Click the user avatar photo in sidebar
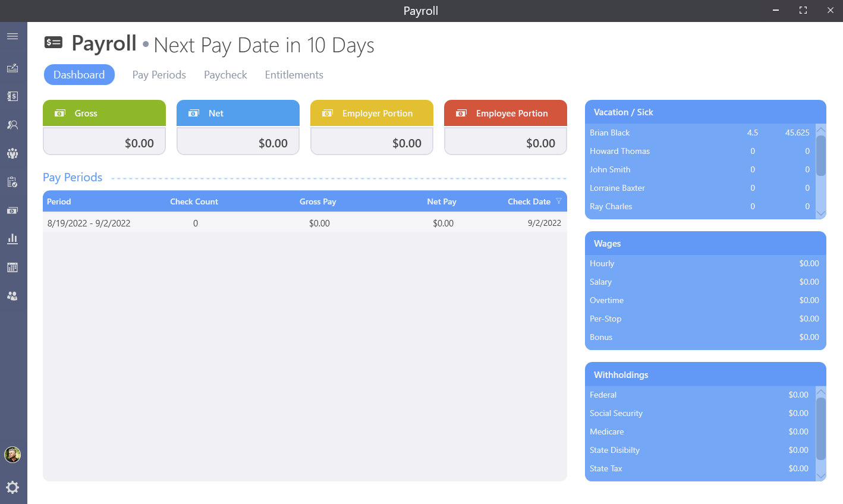843x504 pixels. [12, 455]
